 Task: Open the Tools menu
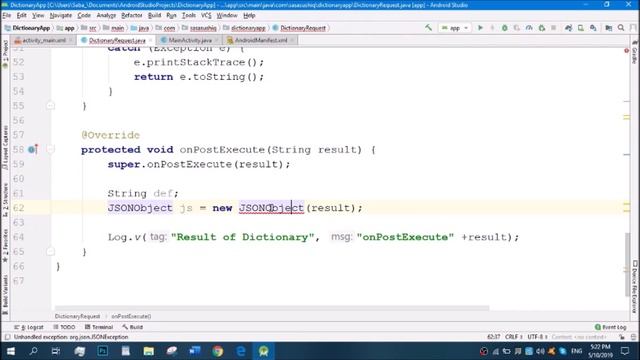189,16
